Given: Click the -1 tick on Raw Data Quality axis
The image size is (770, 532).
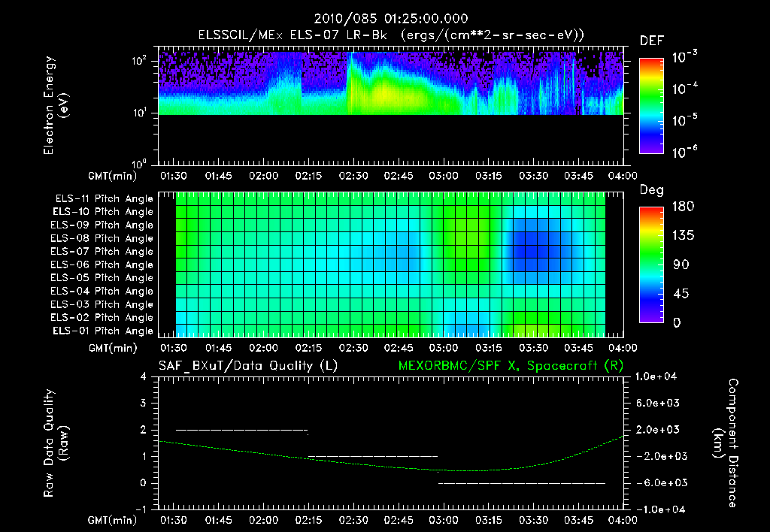Looking at the screenshot, I should (x=141, y=509).
